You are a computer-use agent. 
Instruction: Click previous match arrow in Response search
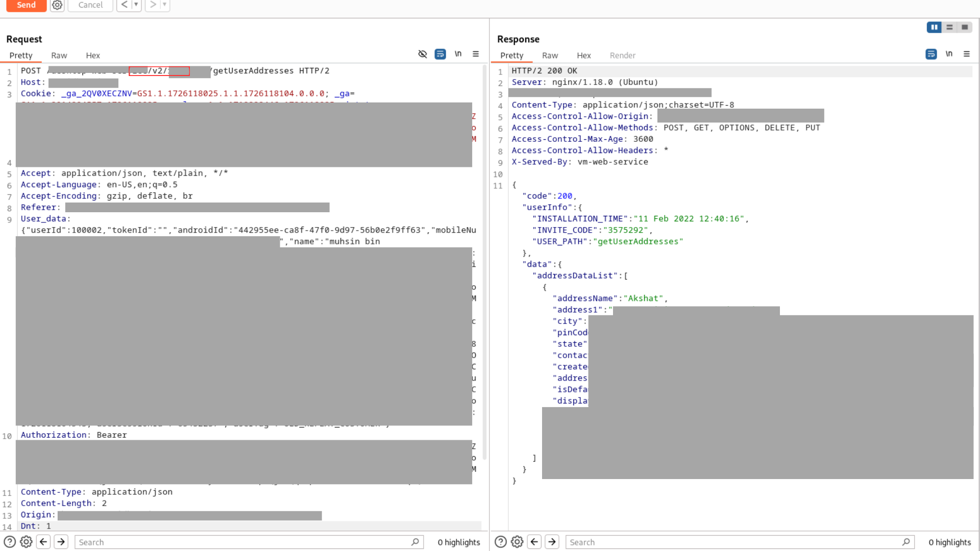(535, 542)
